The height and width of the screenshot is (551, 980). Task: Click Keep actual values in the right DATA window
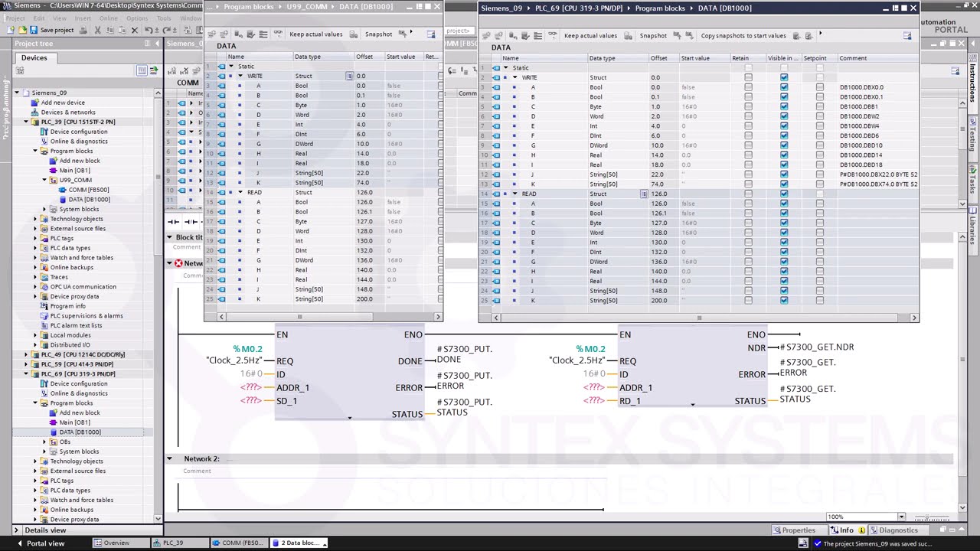click(x=590, y=35)
